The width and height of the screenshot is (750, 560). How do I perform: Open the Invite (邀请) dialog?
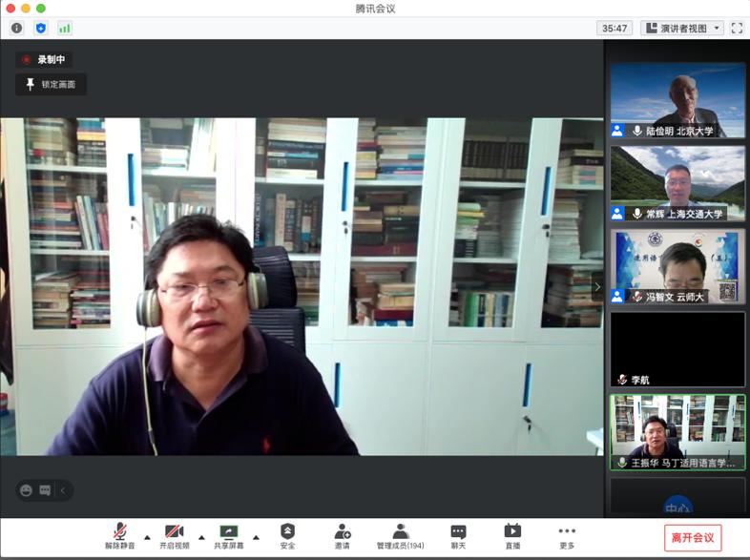342,536
